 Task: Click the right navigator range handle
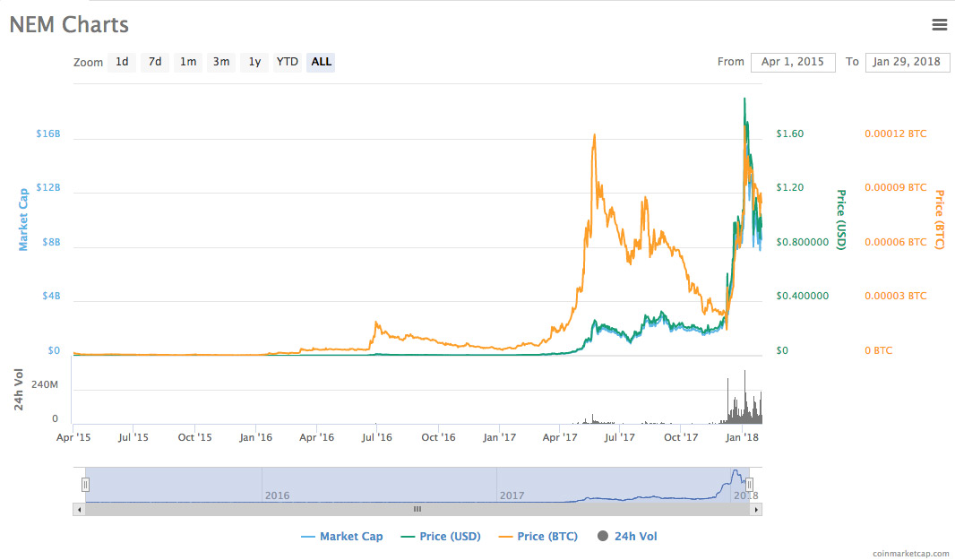[x=749, y=484]
